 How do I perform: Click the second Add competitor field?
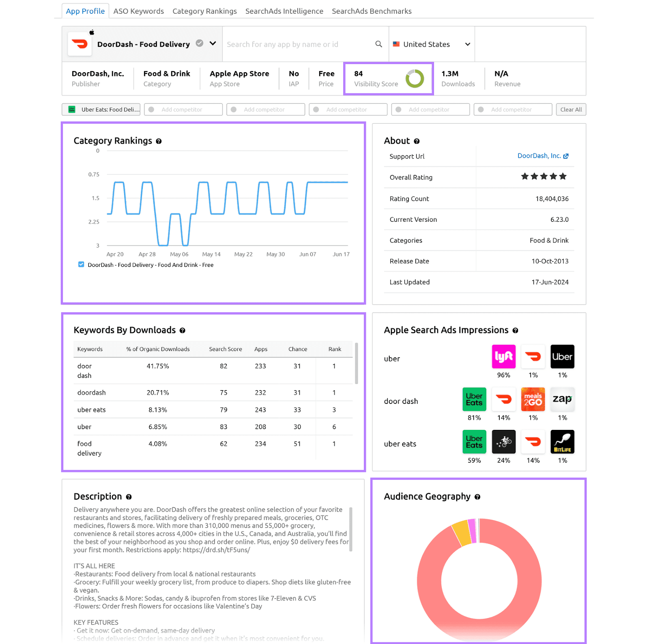[266, 109]
